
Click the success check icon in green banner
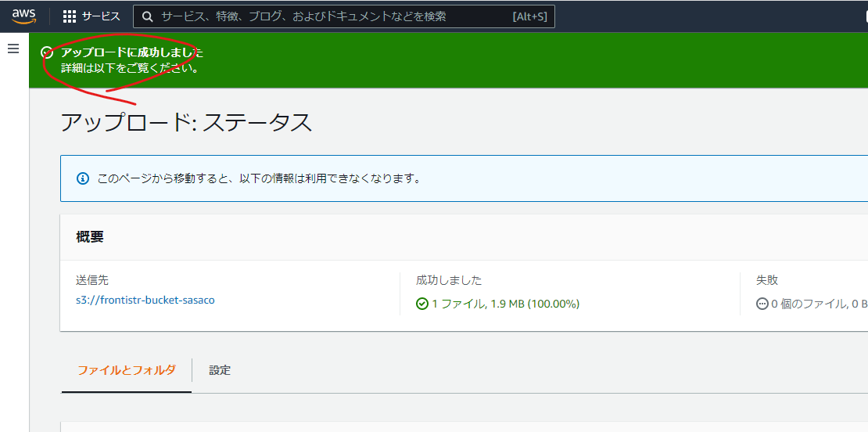pyautogui.click(x=48, y=52)
